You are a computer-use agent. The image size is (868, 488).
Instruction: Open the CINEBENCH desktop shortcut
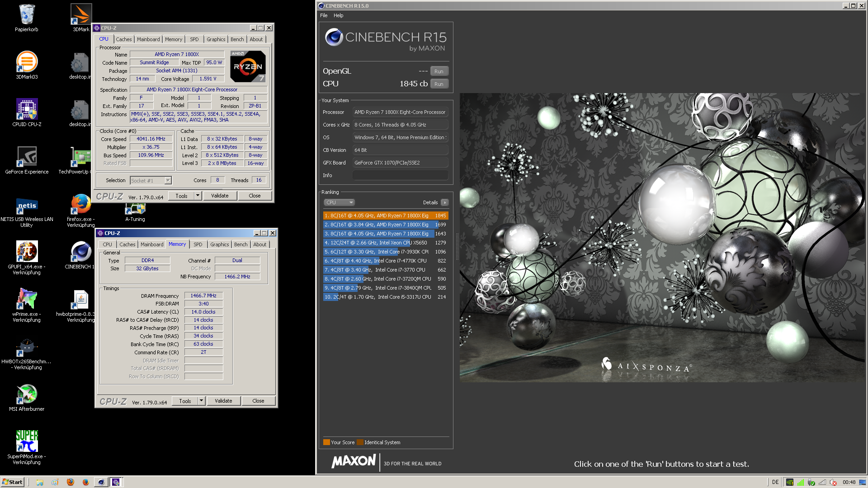pos(80,255)
